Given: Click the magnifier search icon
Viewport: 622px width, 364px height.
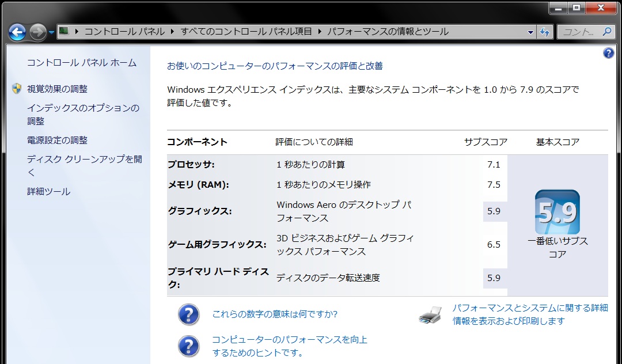Looking at the screenshot, I should tap(606, 32).
